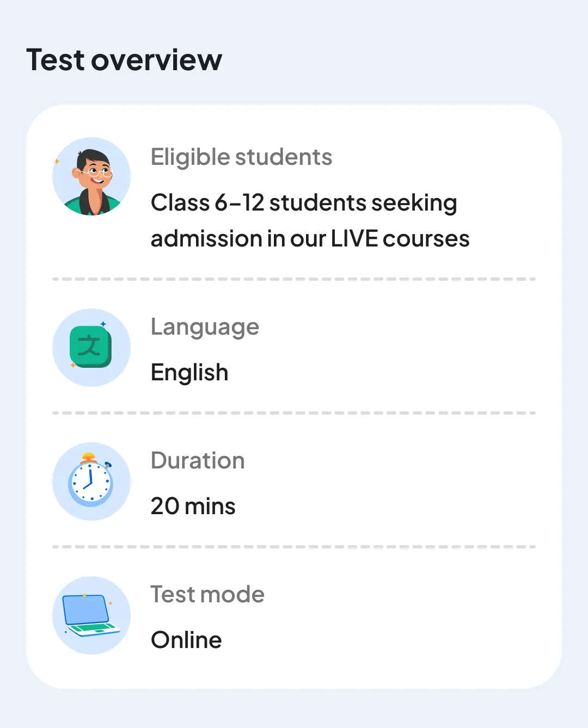Image resolution: width=588 pixels, height=728 pixels.
Task: Select the 'Test mode' label
Action: [x=207, y=595]
